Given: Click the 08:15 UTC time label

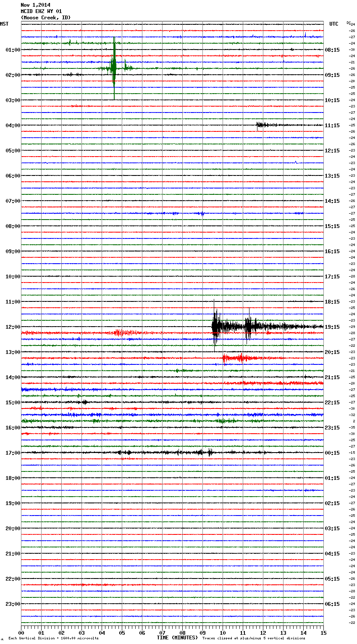Looking at the screenshot, I should (332, 50).
